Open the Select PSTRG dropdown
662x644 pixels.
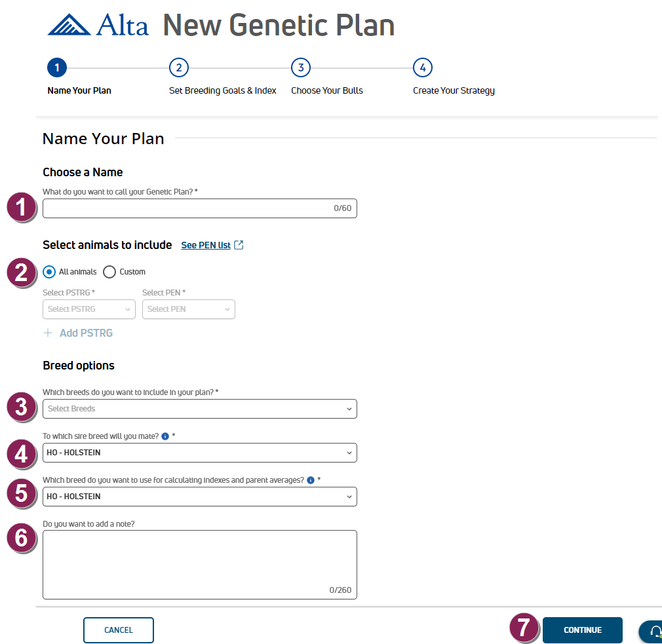[x=89, y=309]
